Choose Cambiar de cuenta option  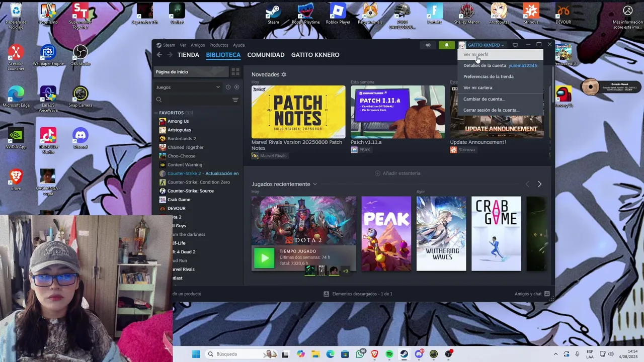coord(500,99)
